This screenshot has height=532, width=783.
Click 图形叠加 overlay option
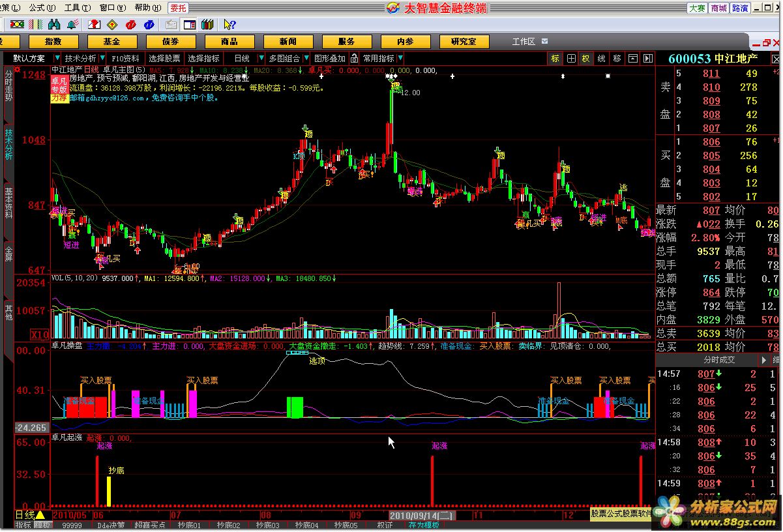tap(331, 58)
